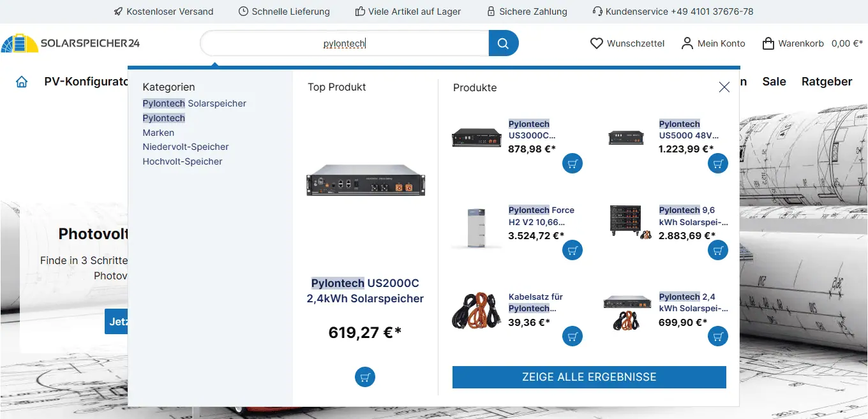Screen dimensions: 868x419
Task: Click ZEIGE ALLE ERGEBNISSE button
Action: 589,377
